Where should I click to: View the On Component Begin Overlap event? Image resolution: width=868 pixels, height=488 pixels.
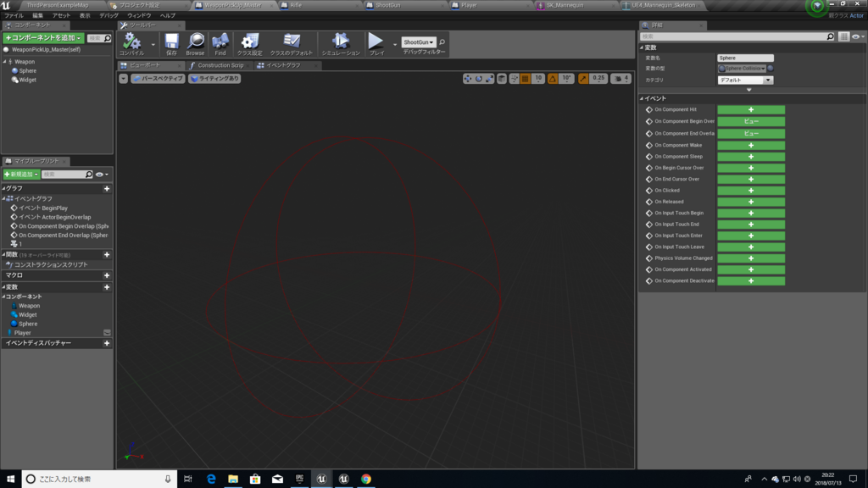tap(751, 121)
